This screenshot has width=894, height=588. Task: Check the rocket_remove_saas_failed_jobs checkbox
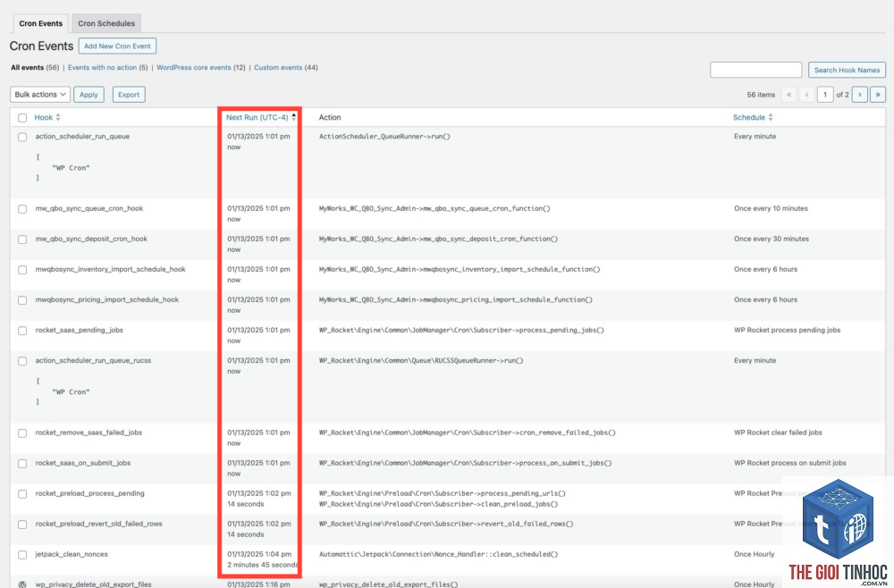point(22,433)
